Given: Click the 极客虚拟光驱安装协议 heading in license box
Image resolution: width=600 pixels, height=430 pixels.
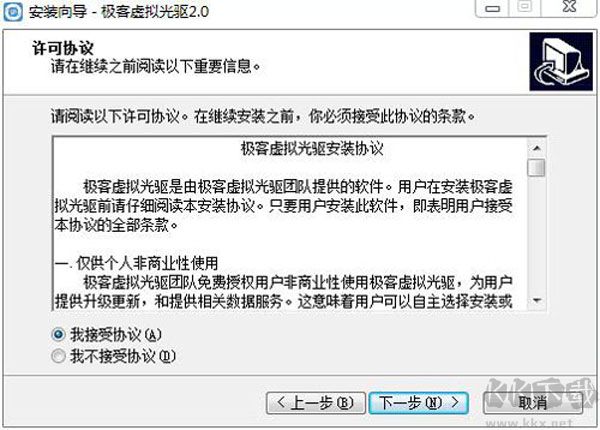Looking at the screenshot, I should pyautogui.click(x=312, y=149).
